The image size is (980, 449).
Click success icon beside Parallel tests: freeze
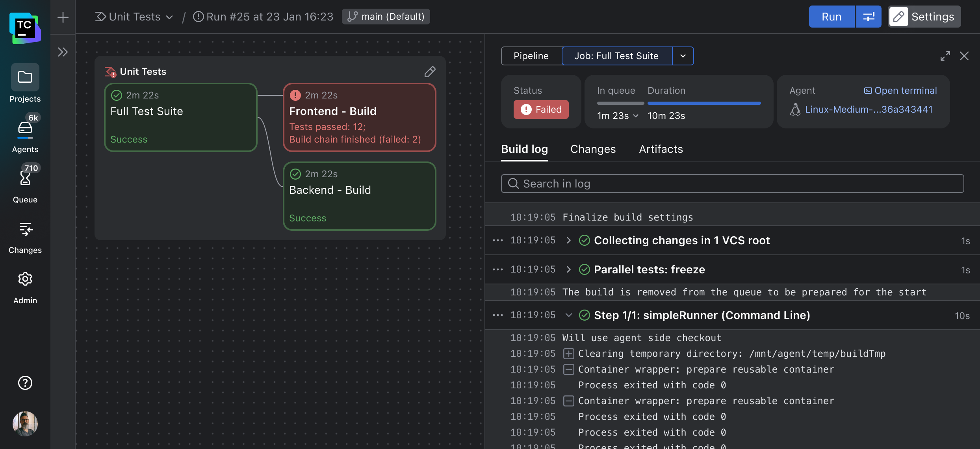585,269
